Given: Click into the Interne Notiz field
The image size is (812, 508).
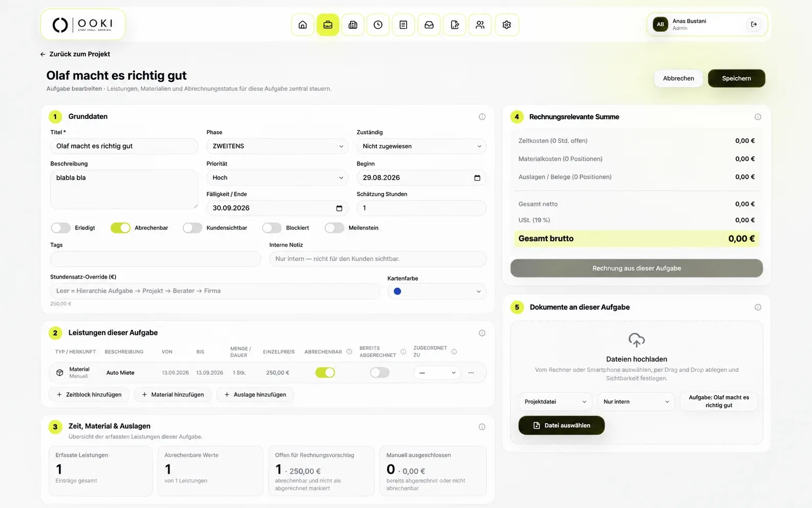Looking at the screenshot, I should 378,259.
